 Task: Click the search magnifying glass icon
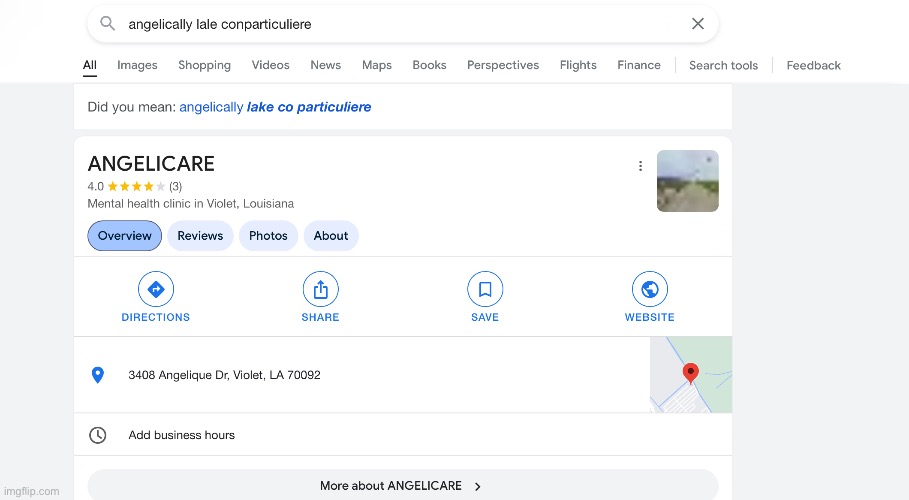pos(108,24)
